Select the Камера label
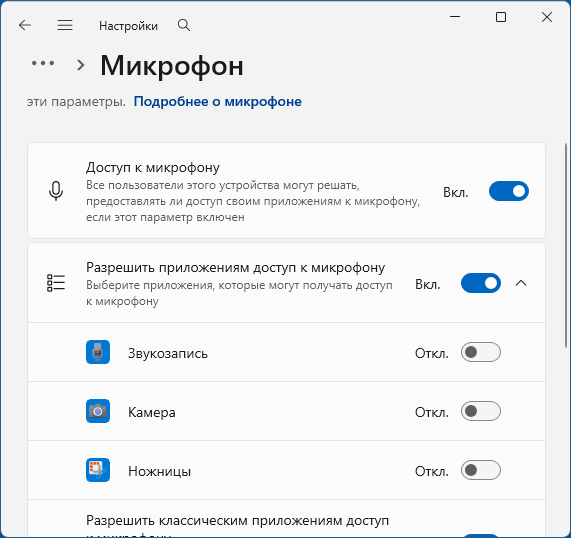The width and height of the screenshot is (571, 538). click(x=152, y=412)
